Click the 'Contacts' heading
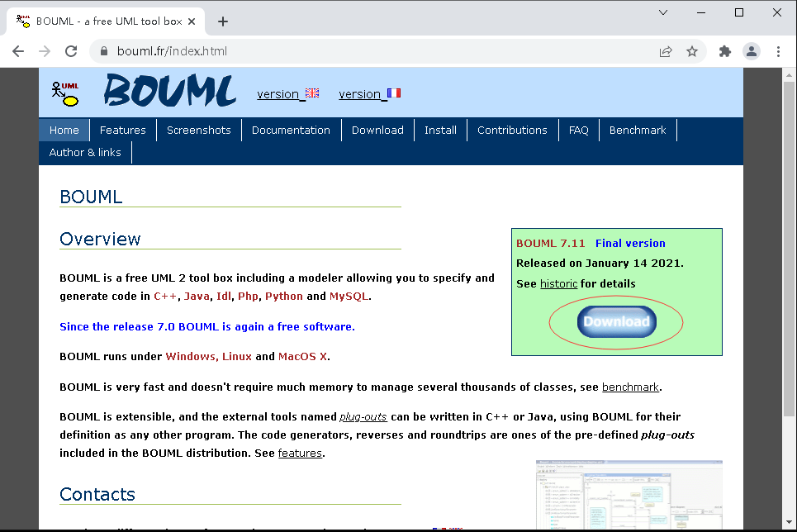The image size is (797, 532). [x=97, y=494]
